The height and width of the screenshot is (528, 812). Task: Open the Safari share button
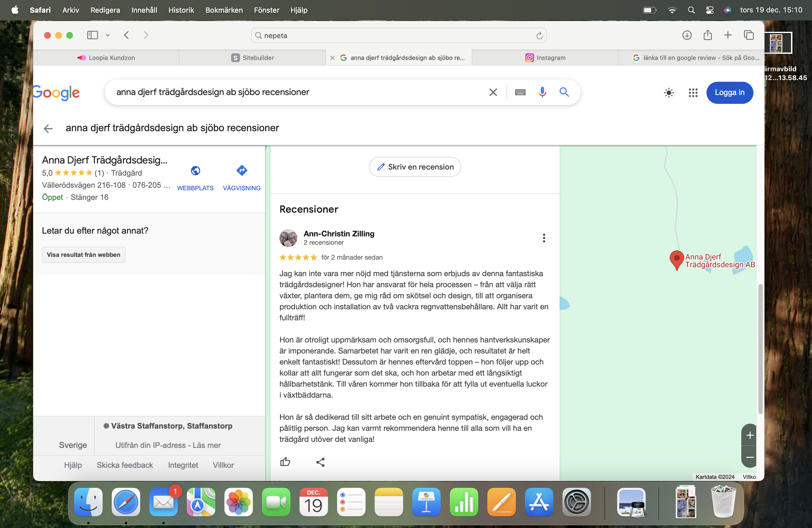(x=708, y=35)
